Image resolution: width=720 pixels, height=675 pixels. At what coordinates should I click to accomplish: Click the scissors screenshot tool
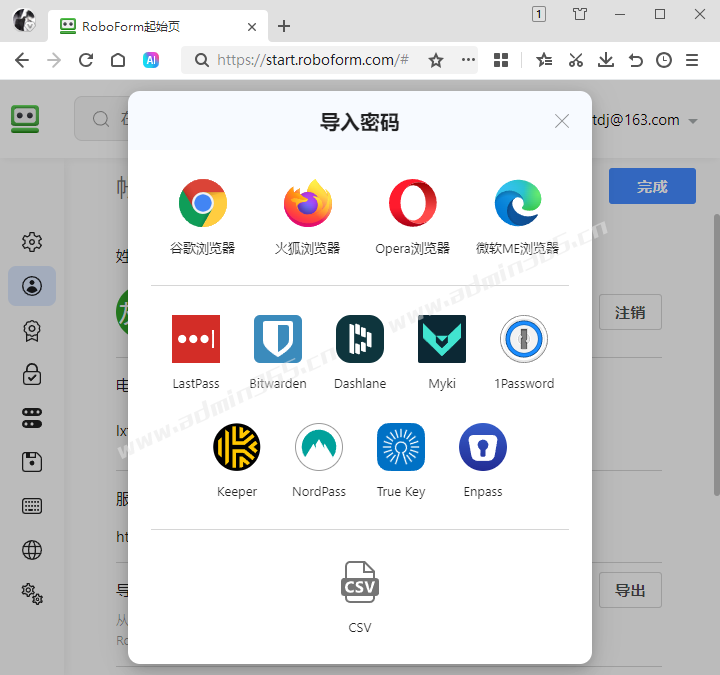[x=575, y=60]
